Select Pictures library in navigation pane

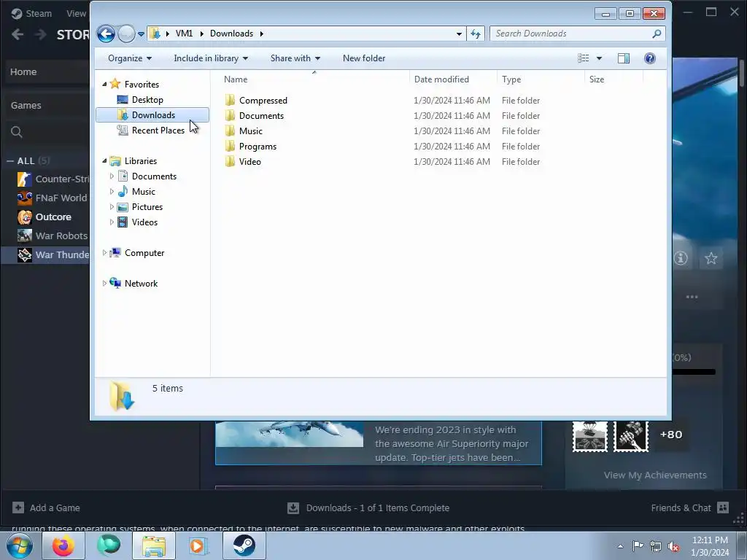147,207
